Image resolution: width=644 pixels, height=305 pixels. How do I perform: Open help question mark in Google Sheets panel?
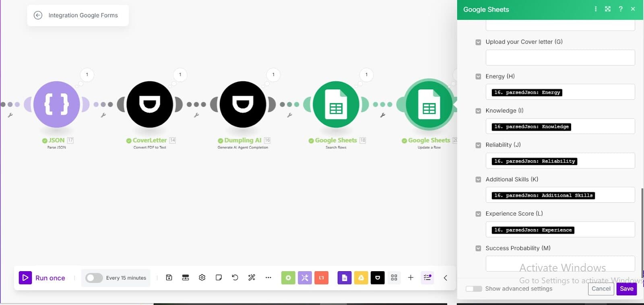pyautogui.click(x=621, y=9)
